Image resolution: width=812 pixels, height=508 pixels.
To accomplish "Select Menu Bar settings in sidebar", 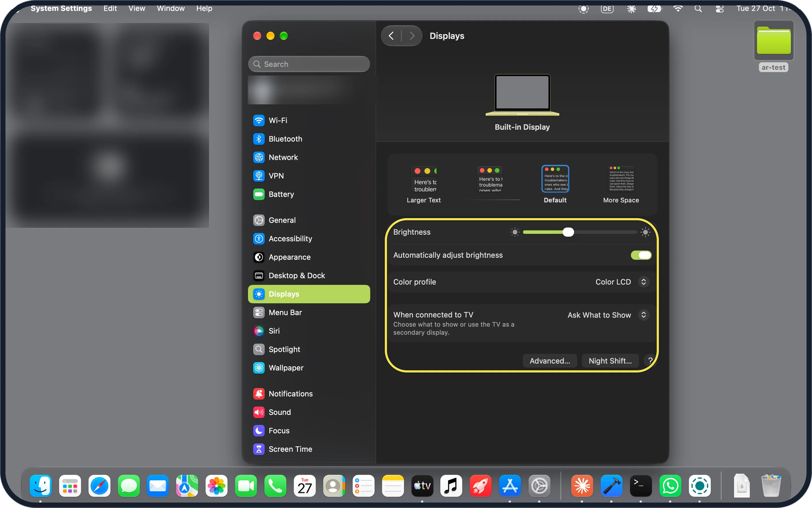I will (309, 313).
